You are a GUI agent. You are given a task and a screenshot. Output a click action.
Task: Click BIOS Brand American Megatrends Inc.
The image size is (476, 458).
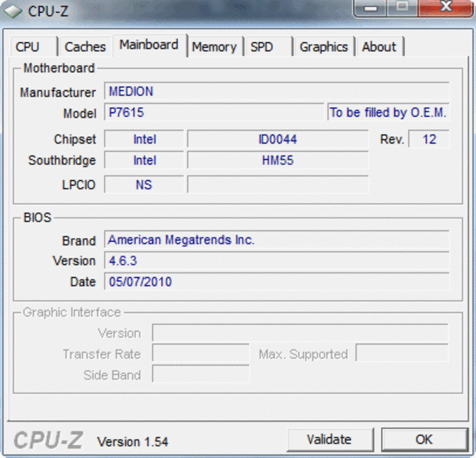pyautogui.click(x=277, y=240)
